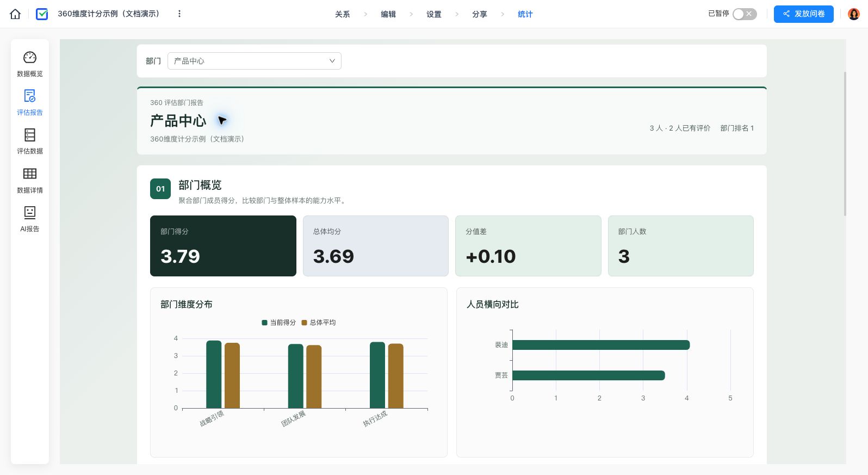
Task: Click the 部门得分 3.79 card
Action: (223, 246)
